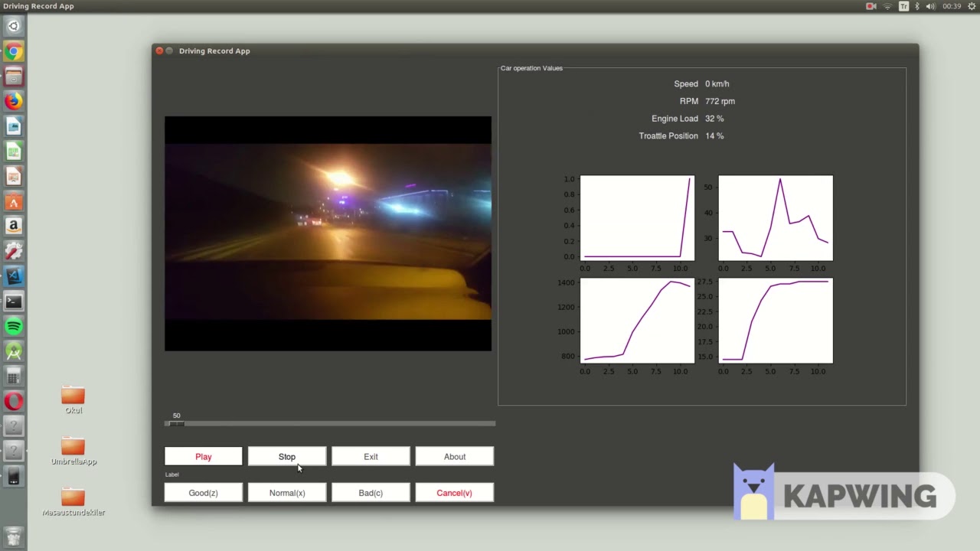Click the "32 %" engine load value

714,119
